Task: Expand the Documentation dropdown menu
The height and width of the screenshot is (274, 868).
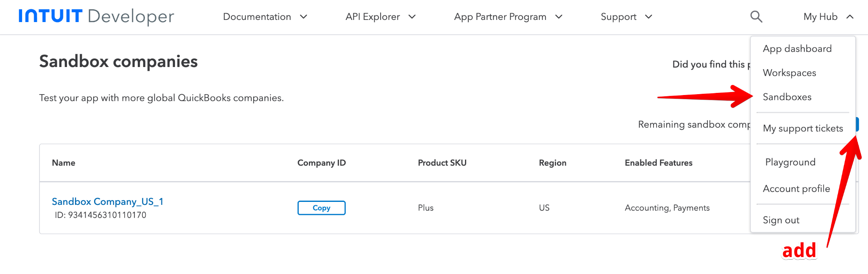Action: [265, 17]
